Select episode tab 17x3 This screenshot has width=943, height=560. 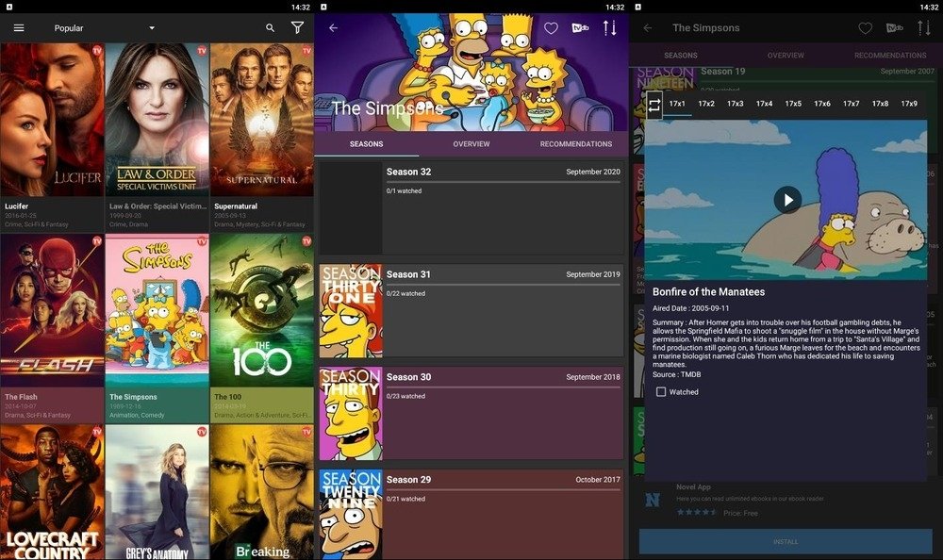(735, 104)
